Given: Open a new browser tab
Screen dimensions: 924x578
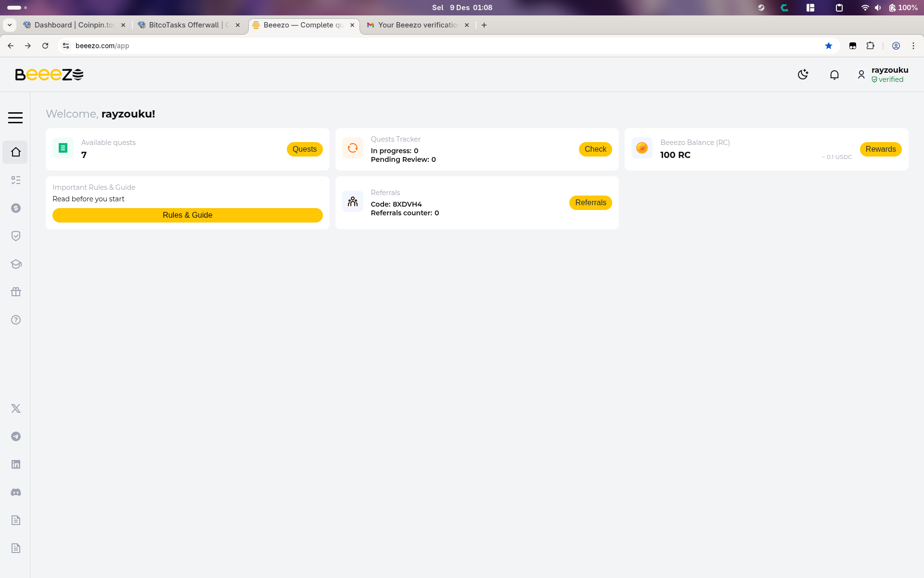Looking at the screenshot, I should pos(484,25).
